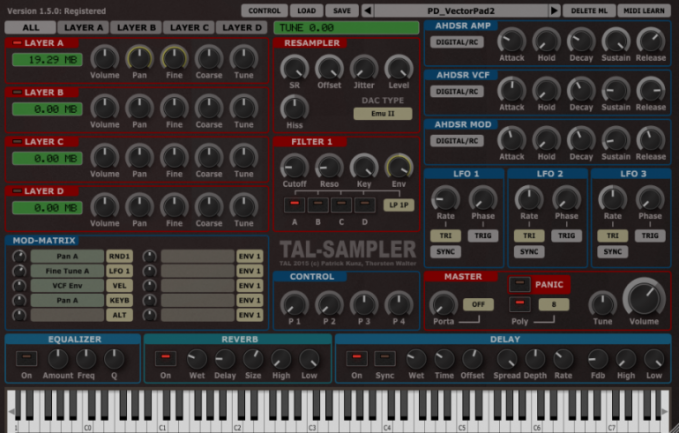Toggle the Delay Sync switch
The height and width of the screenshot is (433, 679).
pos(385,358)
